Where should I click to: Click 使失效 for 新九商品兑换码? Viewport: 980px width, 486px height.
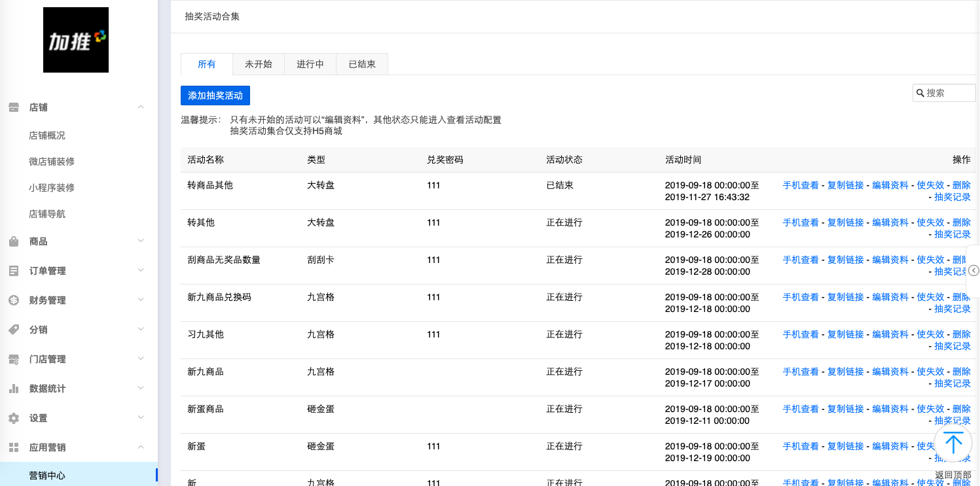pos(930,297)
